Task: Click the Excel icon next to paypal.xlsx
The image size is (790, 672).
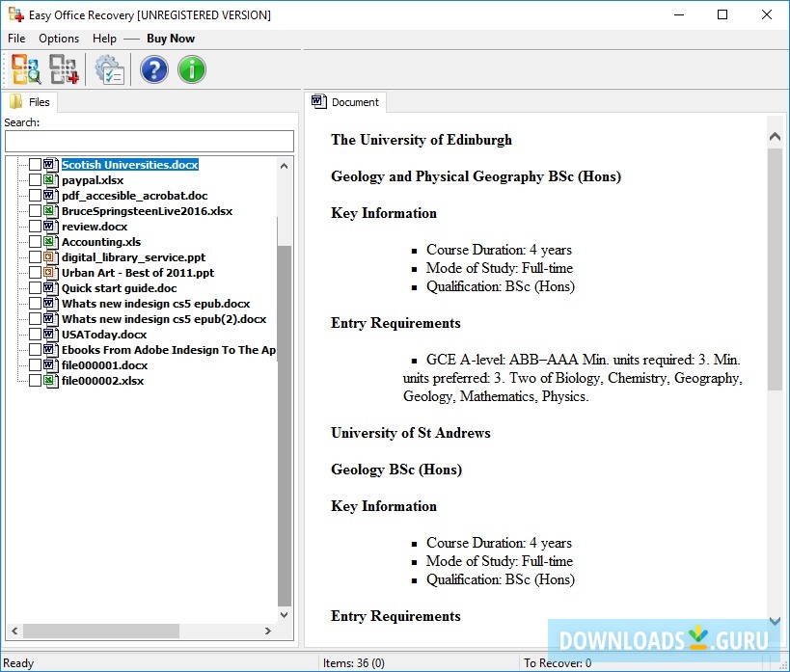Action: pyautogui.click(x=49, y=180)
